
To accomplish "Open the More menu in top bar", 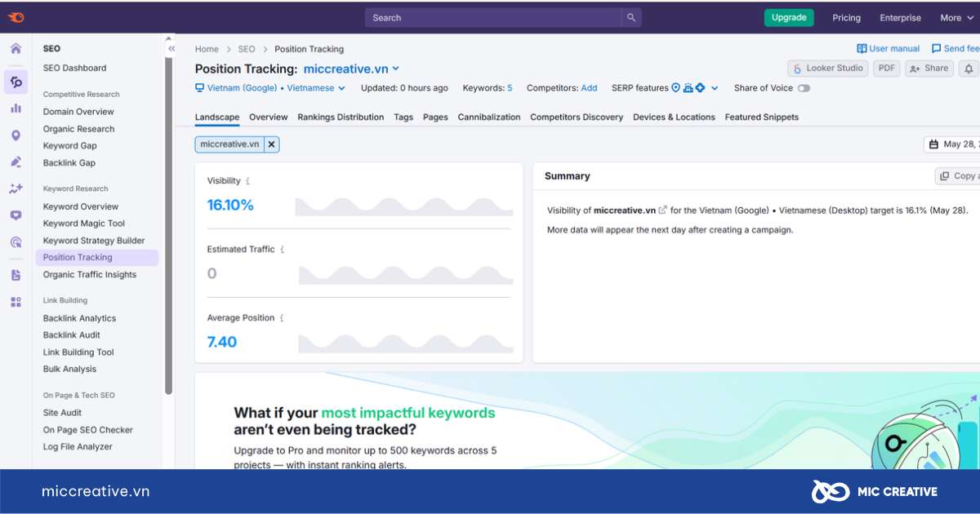I will pos(955,18).
